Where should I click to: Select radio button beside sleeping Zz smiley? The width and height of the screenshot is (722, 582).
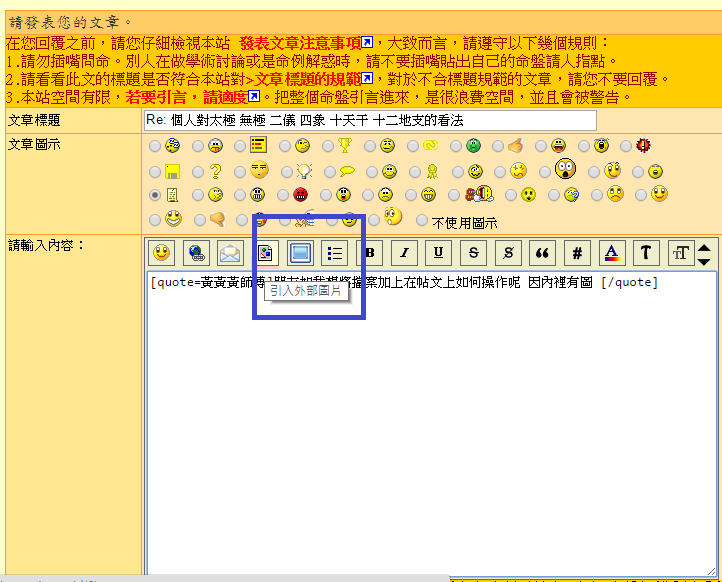tap(155, 146)
